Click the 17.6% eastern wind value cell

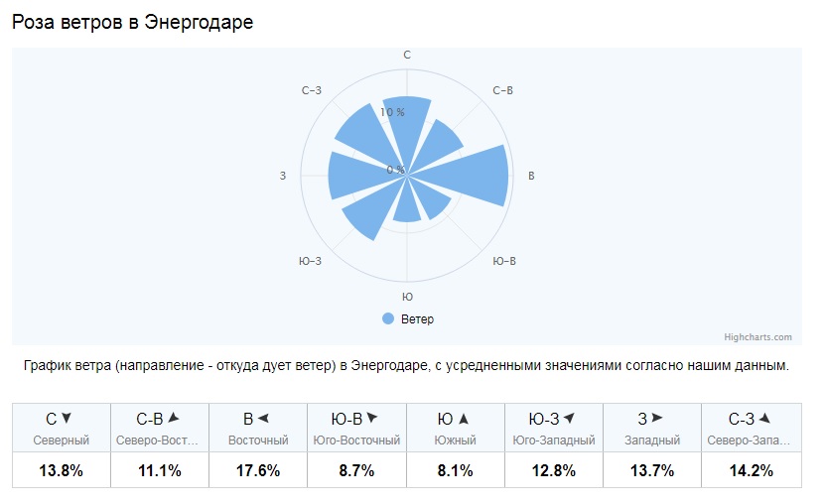[258, 470]
